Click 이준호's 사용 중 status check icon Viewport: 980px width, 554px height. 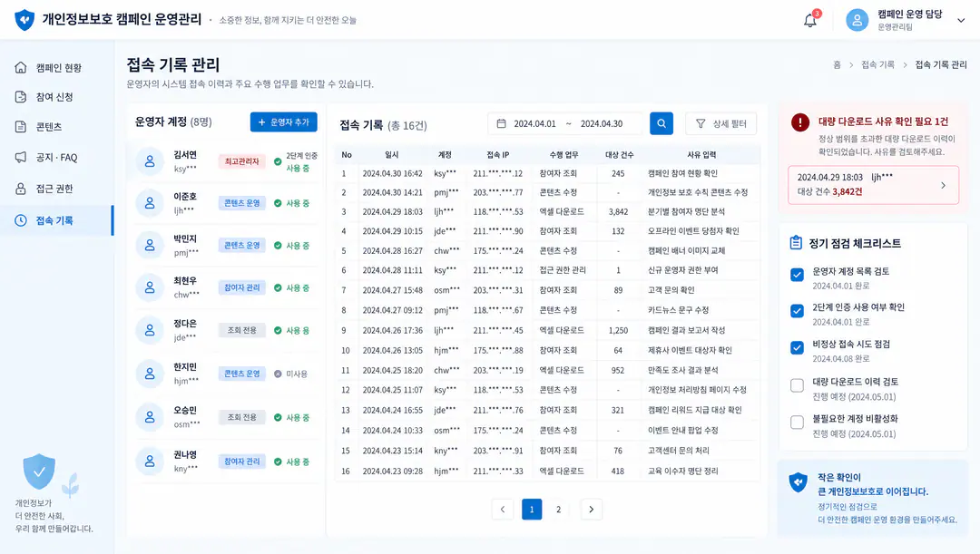click(x=278, y=203)
